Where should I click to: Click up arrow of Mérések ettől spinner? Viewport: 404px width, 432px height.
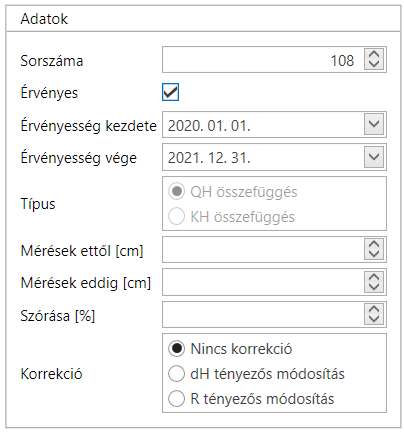[374, 244]
